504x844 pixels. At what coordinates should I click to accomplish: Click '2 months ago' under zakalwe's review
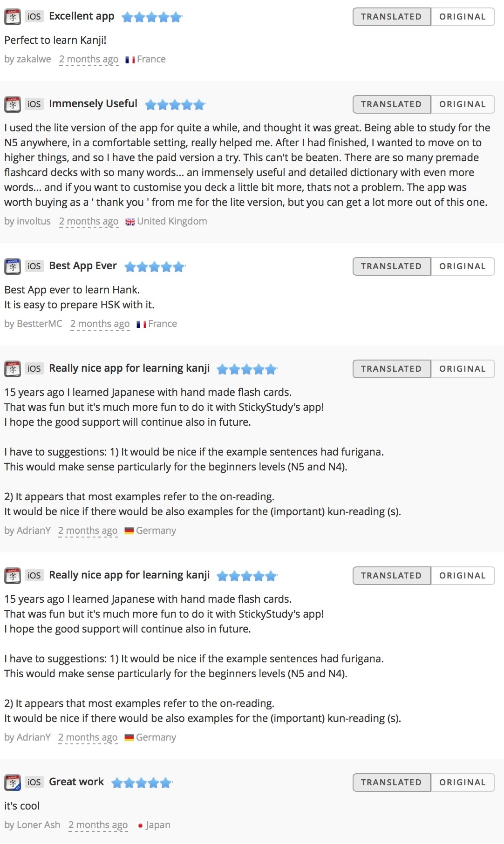click(89, 60)
